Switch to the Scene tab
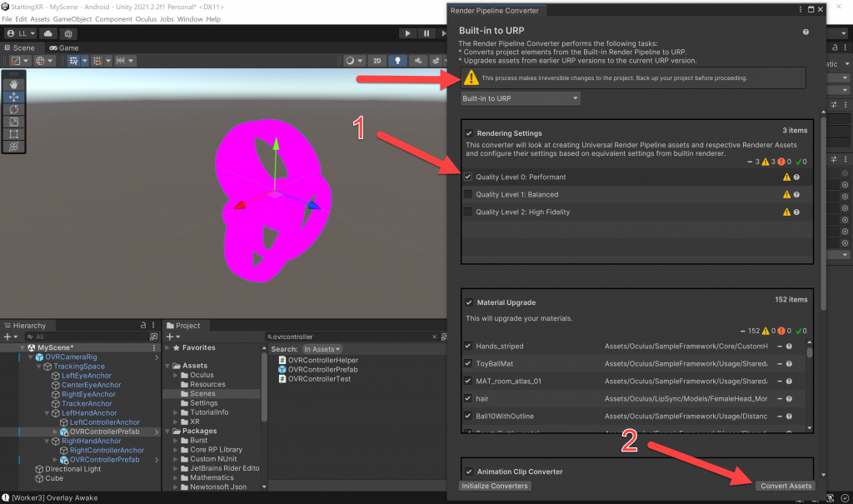 pos(20,47)
